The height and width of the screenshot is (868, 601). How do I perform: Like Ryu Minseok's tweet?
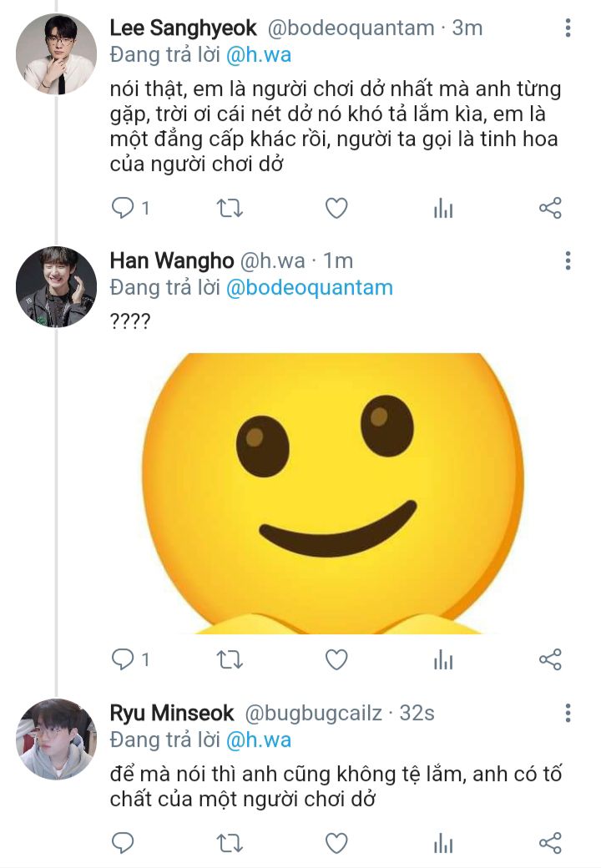336,842
